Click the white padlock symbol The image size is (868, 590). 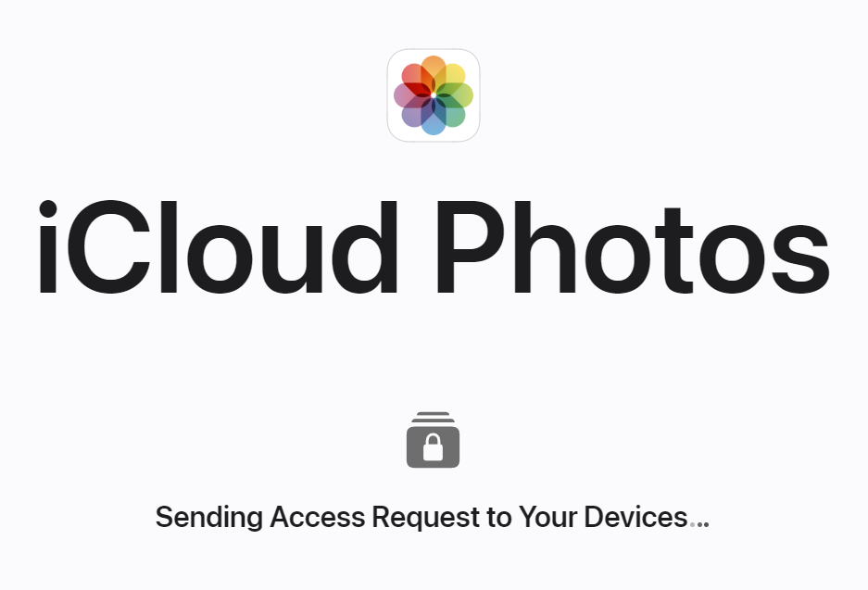point(433,447)
